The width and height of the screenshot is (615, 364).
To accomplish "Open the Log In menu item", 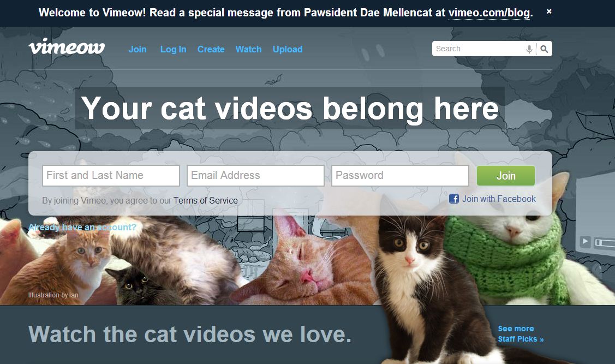I will click(173, 50).
